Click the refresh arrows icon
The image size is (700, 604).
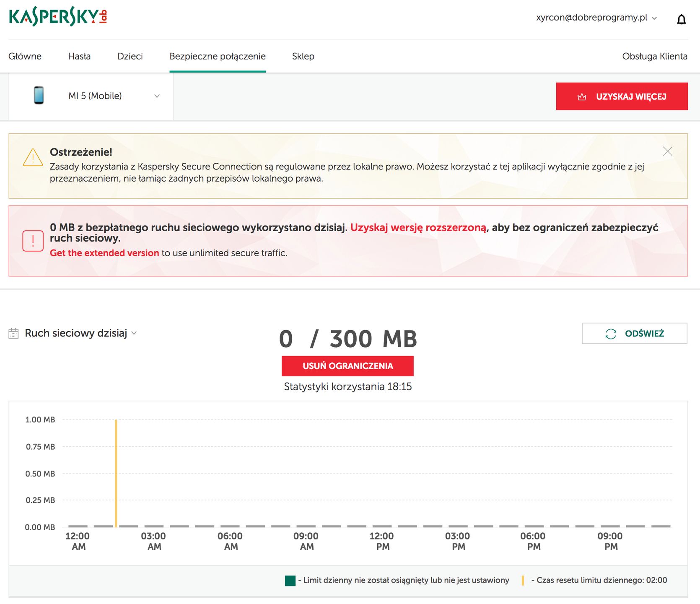click(611, 333)
